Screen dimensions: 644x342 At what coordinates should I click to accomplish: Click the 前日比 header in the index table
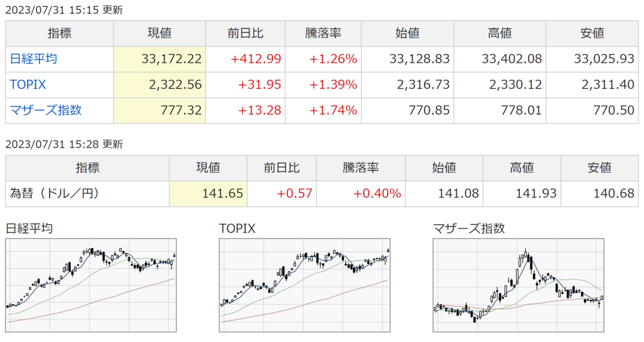click(246, 33)
